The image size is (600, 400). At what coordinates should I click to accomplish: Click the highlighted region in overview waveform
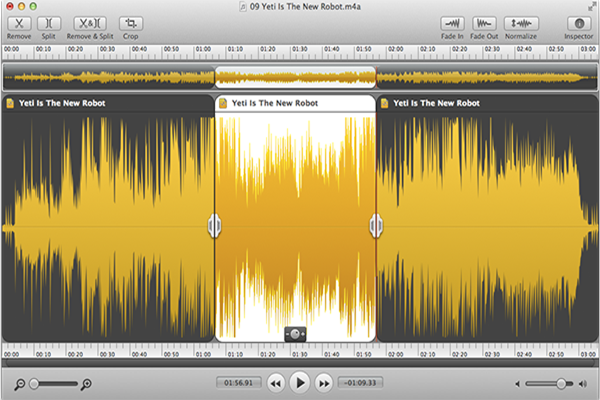(x=295, y=77)
